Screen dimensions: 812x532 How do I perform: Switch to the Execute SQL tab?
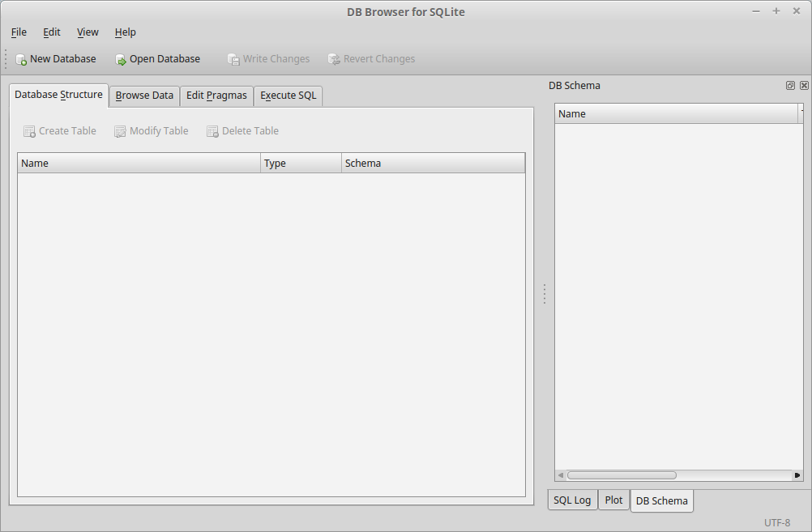coord(288,96)
